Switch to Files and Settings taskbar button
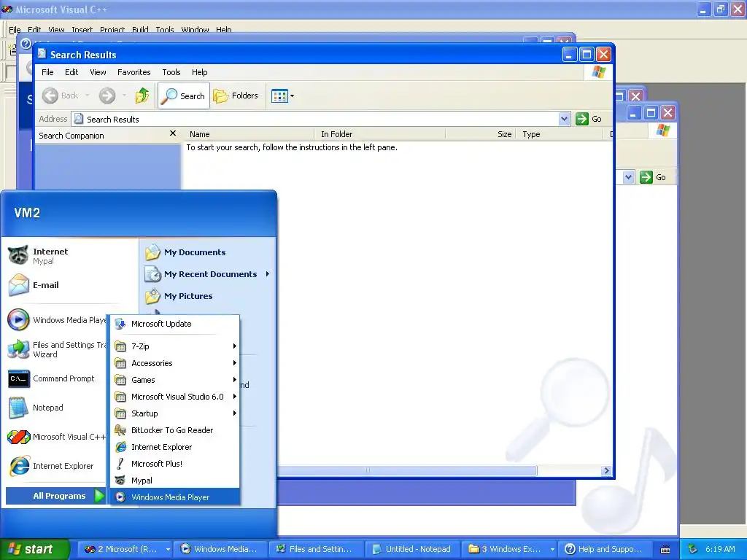 coord(316,549)
